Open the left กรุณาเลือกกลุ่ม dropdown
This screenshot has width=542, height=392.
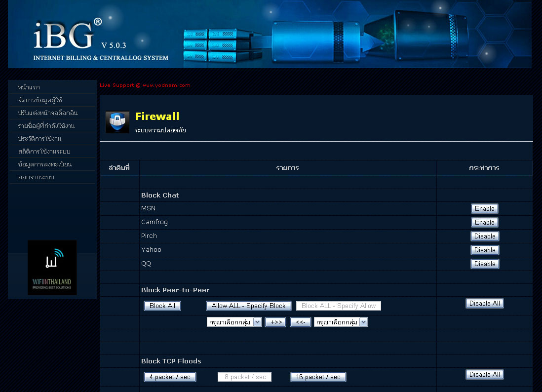coord(234,322)
